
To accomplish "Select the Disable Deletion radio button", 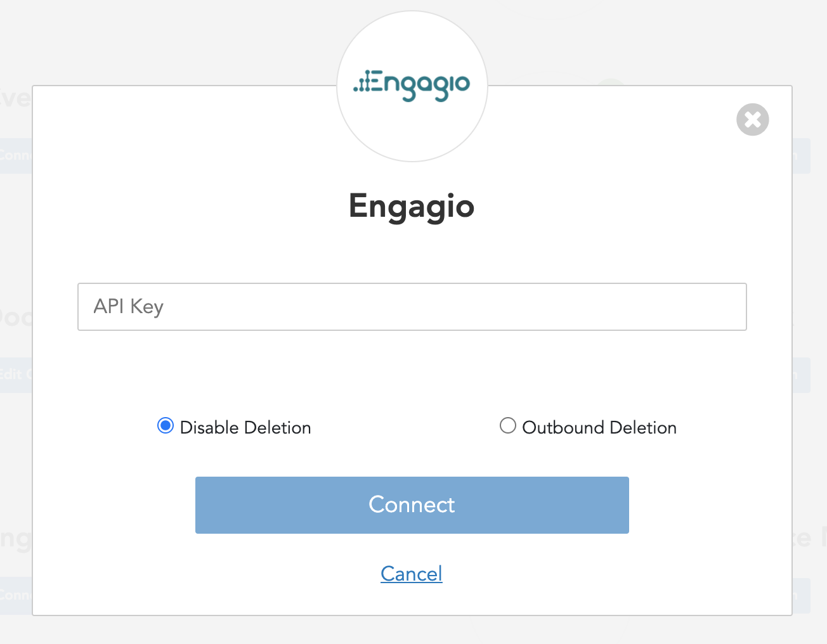I will (166, 426).
